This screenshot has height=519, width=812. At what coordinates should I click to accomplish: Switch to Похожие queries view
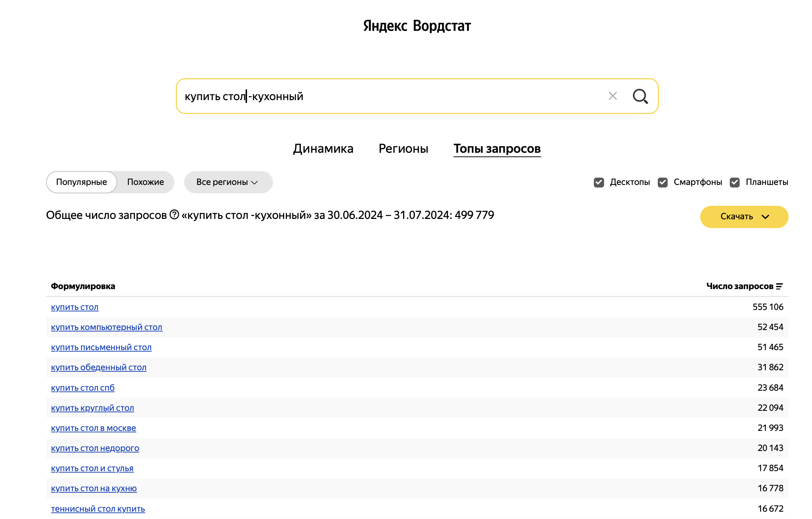[145, 182]
